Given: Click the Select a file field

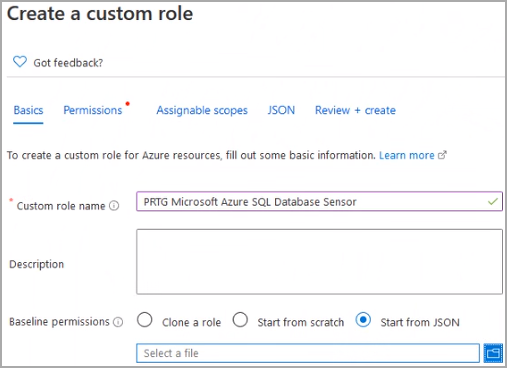Looking at the screenshot, I should point(308,353).
